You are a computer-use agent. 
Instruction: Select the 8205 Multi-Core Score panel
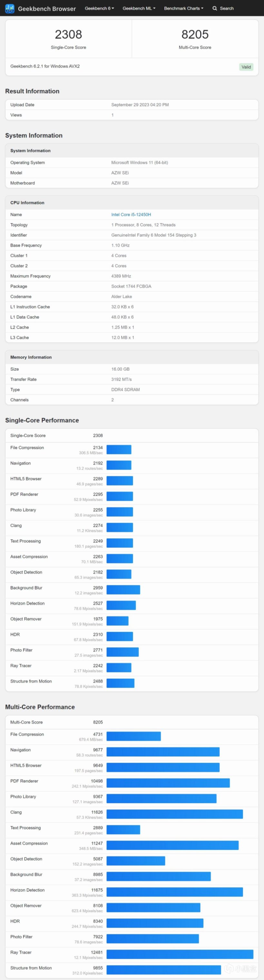tap(195, 39)
